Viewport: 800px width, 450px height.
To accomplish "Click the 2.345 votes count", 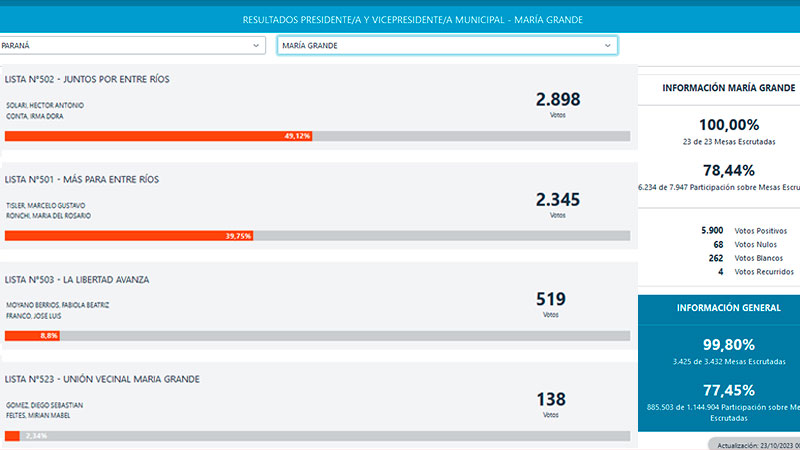I will 557,200.
